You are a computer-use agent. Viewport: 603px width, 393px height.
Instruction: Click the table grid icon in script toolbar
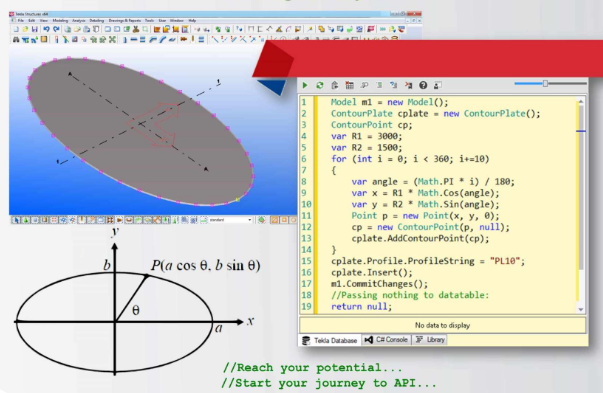point(349,85)
